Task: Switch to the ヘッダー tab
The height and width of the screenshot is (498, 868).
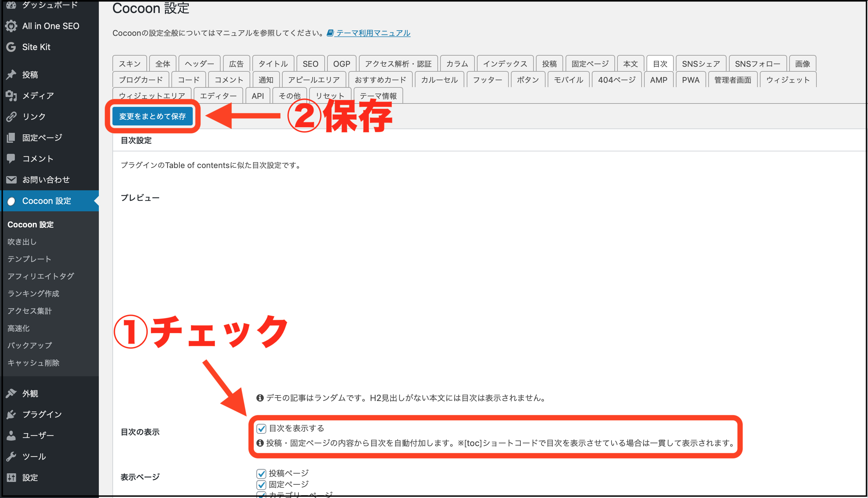Action: coord(199,64)
